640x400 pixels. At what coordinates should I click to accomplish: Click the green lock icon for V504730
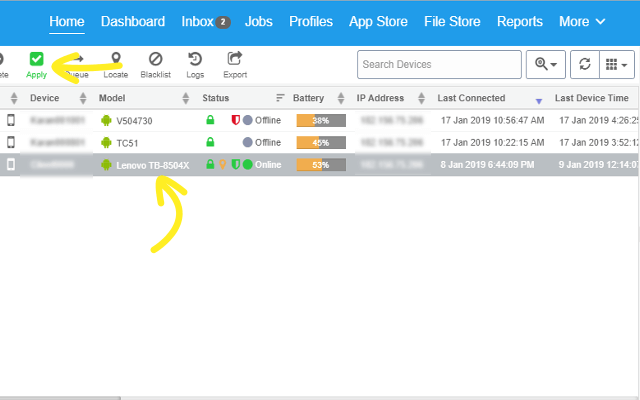(x=210, y=120)
